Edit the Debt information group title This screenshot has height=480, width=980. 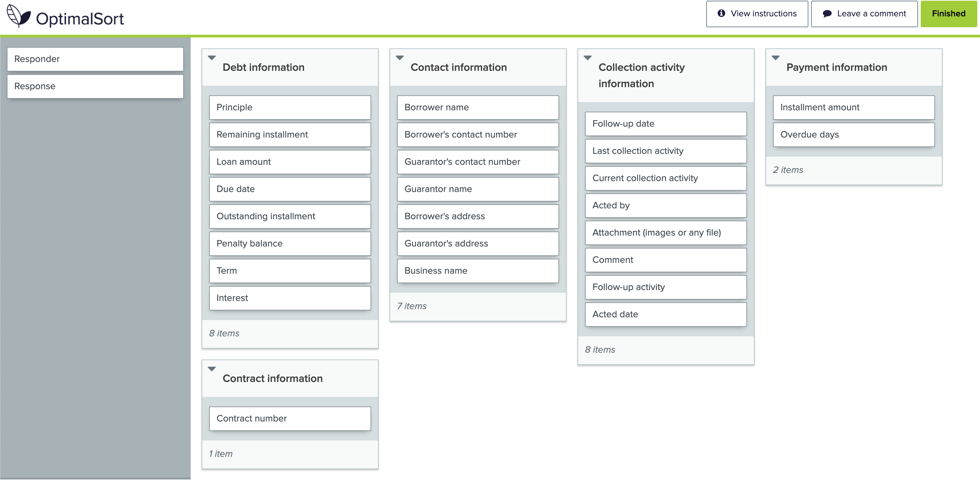[263, 67]
